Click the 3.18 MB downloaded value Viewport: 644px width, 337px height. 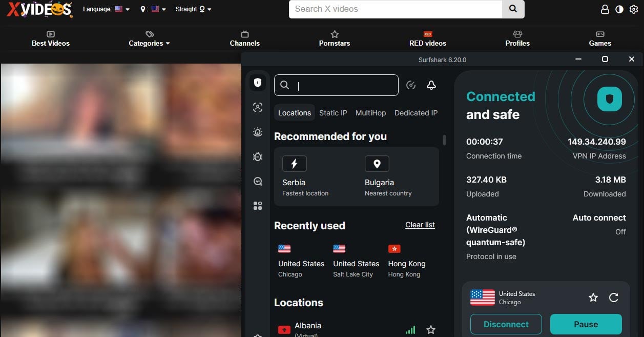611,180
